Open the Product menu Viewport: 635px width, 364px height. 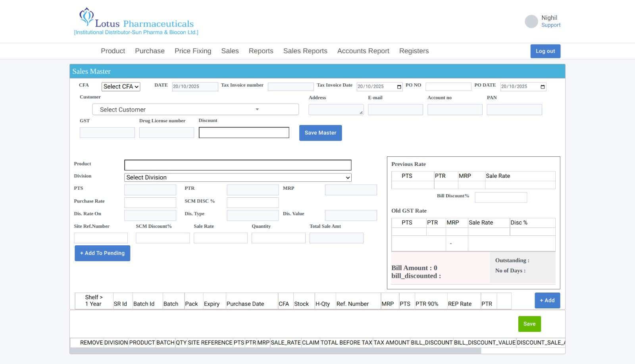click(113, 51)
